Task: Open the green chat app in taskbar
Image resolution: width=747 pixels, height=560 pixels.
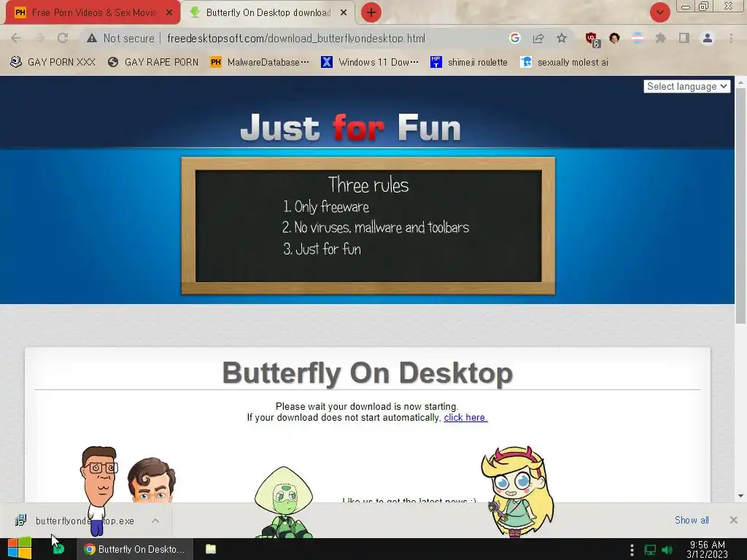Action: click(x=58, y=549)
